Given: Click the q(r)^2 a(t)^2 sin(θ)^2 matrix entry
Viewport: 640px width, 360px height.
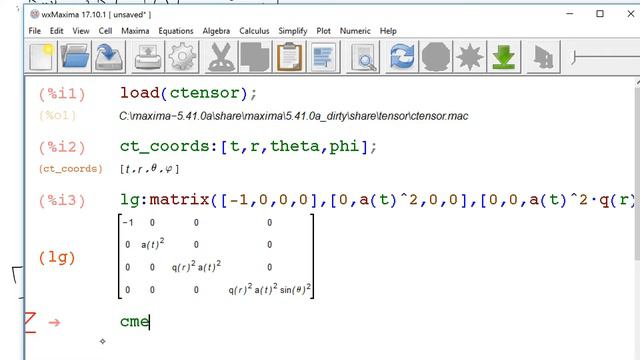Looking at the screenshot, I should click(x=269, y=289).
